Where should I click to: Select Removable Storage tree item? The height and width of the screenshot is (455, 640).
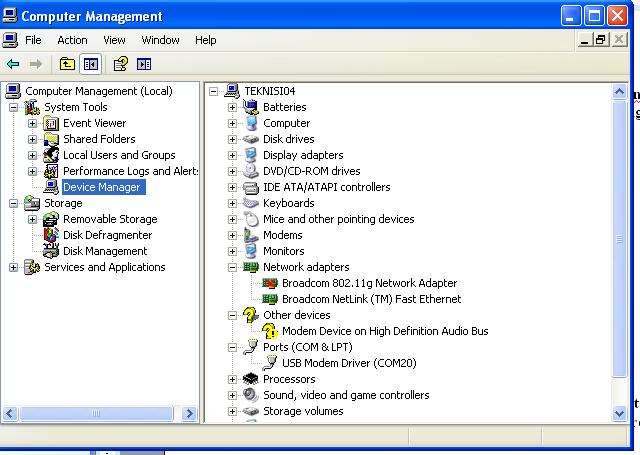(110, 219)
